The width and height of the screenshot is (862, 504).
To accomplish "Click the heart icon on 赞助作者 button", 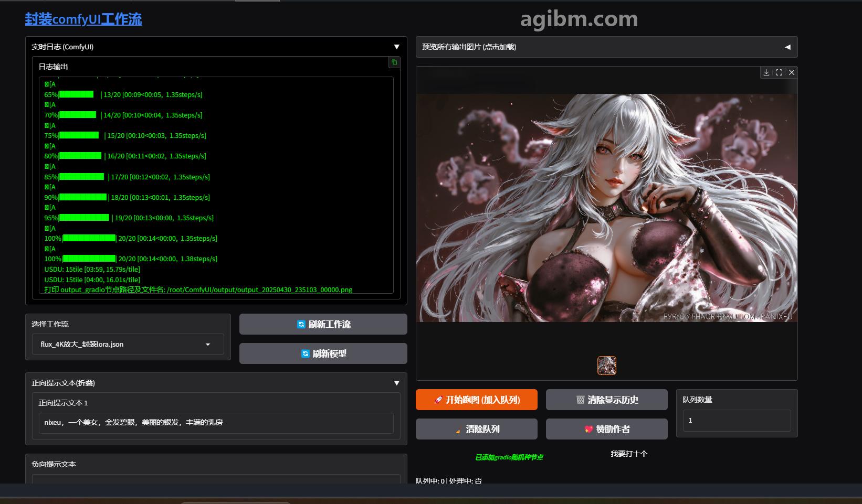I will [588, 430].
